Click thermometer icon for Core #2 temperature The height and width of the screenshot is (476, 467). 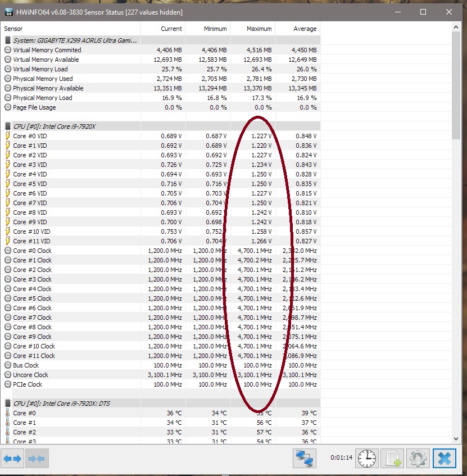click(x=8, y=432)
